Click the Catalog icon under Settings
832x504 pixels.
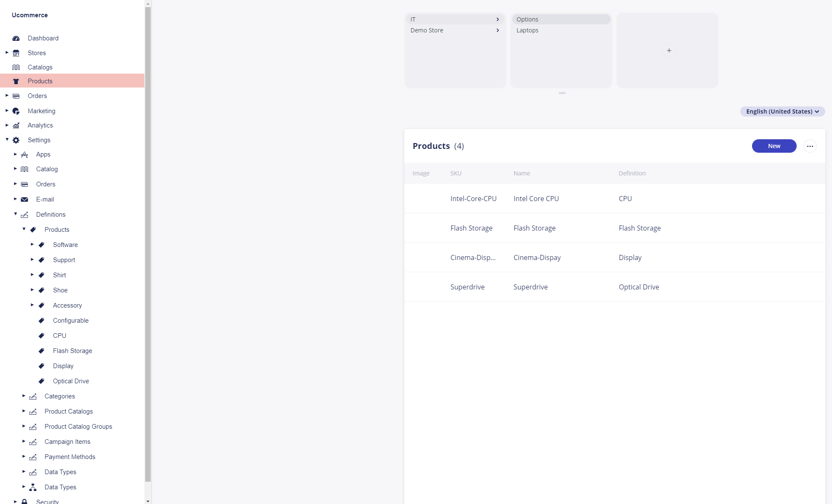[24, 169]
